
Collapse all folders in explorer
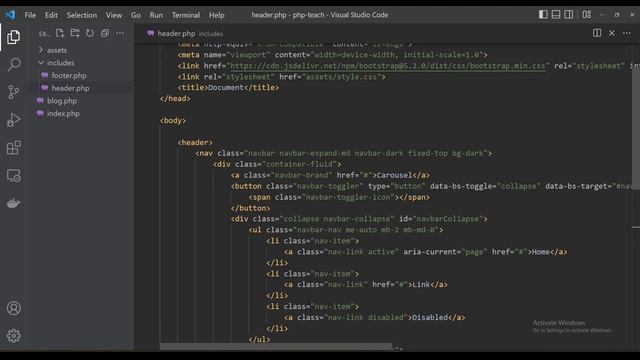[105, 33]
